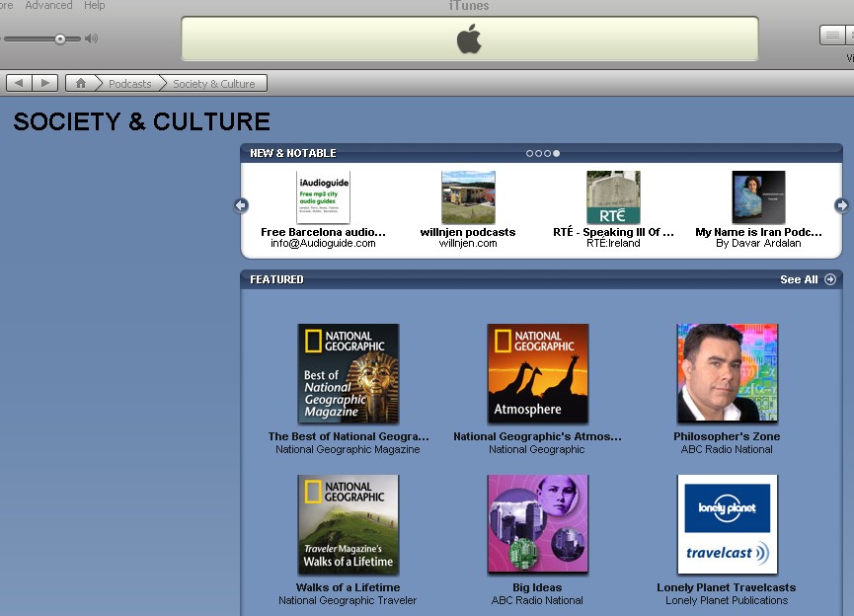Open willnjen podcasts artwork

tap(468, 197)
